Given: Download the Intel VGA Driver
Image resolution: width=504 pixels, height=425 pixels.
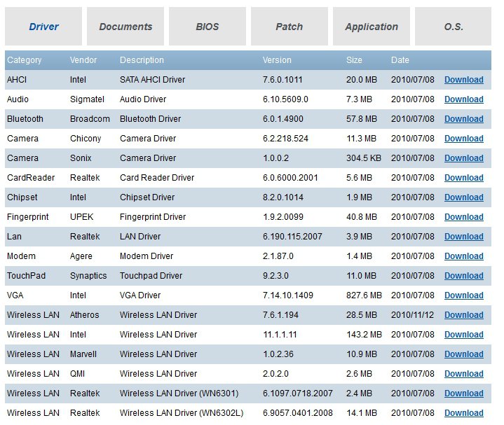Looking at the screenshot, I should [464, 295].
